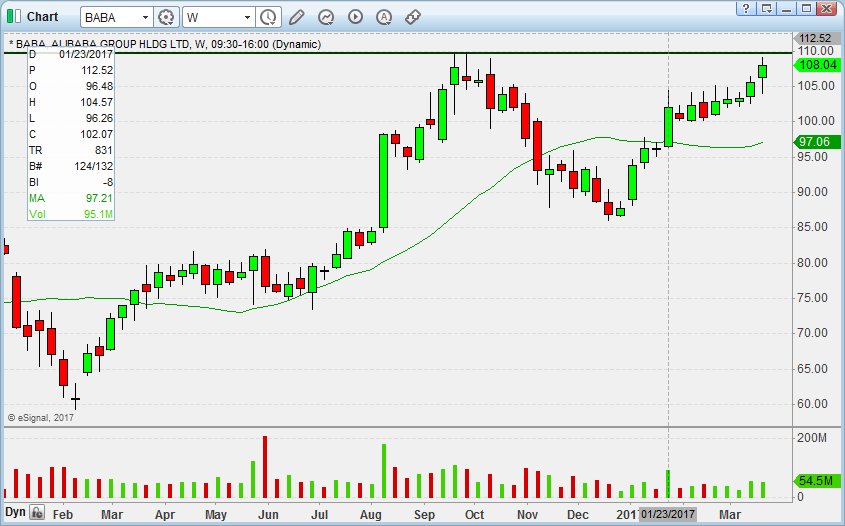Open help with the question mark icon
845x526 pixels.
[x=746, y=8]
